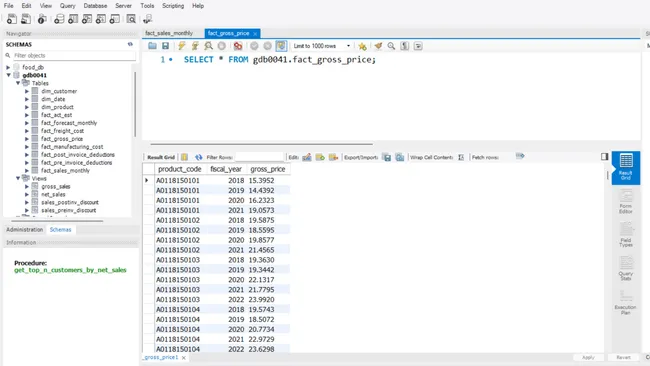The height and width of the screenshot is (366, 650).
Task: Click the Revert button
Action: [623, 357]
